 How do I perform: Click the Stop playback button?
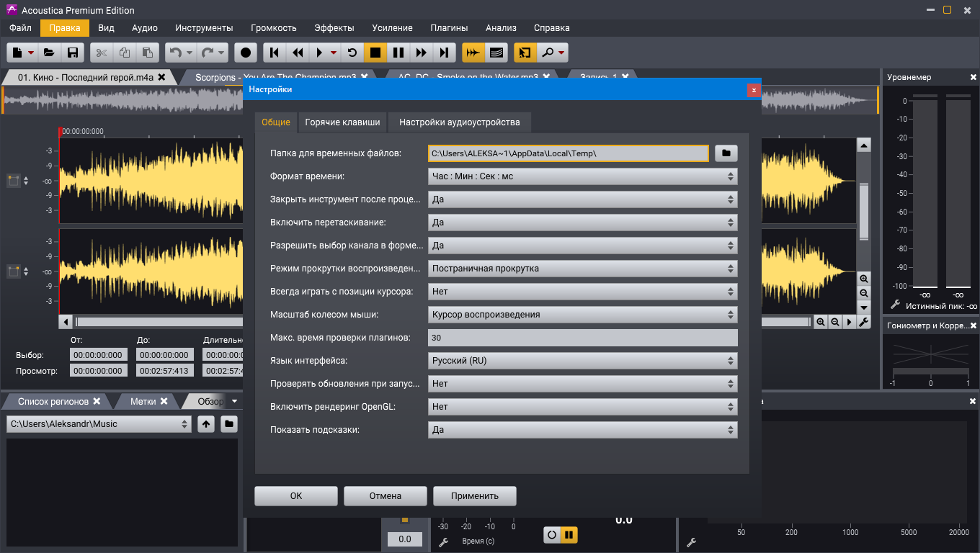point(375,53)
